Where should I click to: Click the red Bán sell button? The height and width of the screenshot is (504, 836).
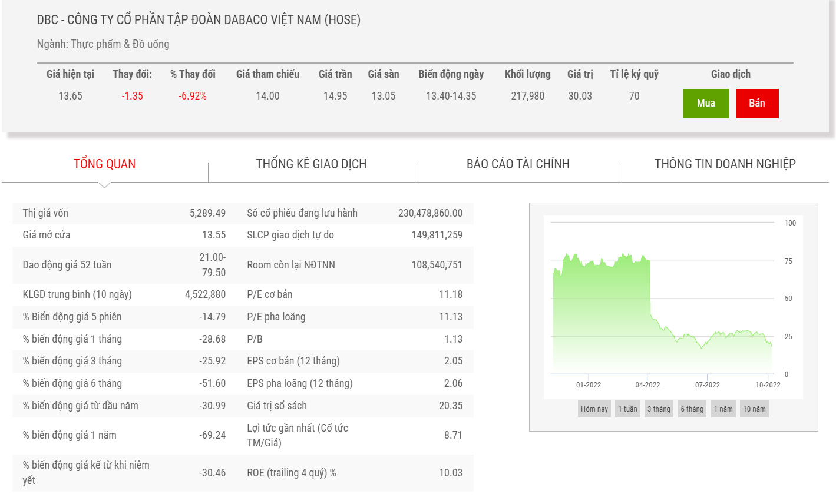[756, 104]
